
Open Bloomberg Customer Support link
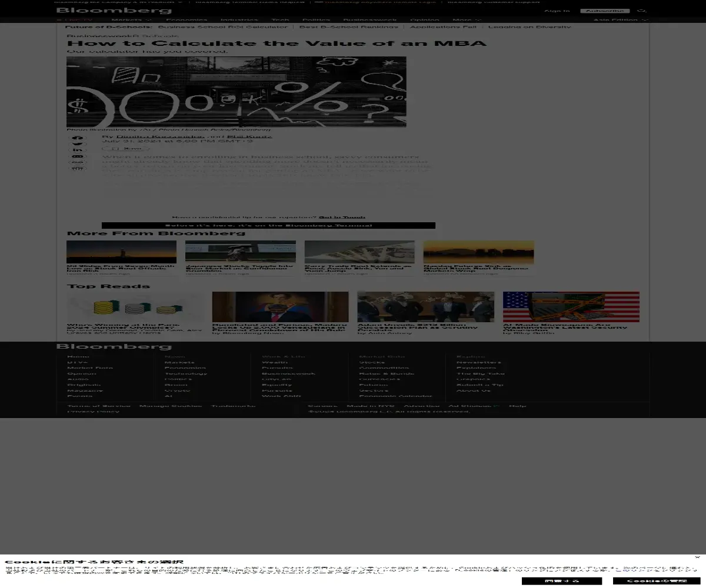pos(494,2)
